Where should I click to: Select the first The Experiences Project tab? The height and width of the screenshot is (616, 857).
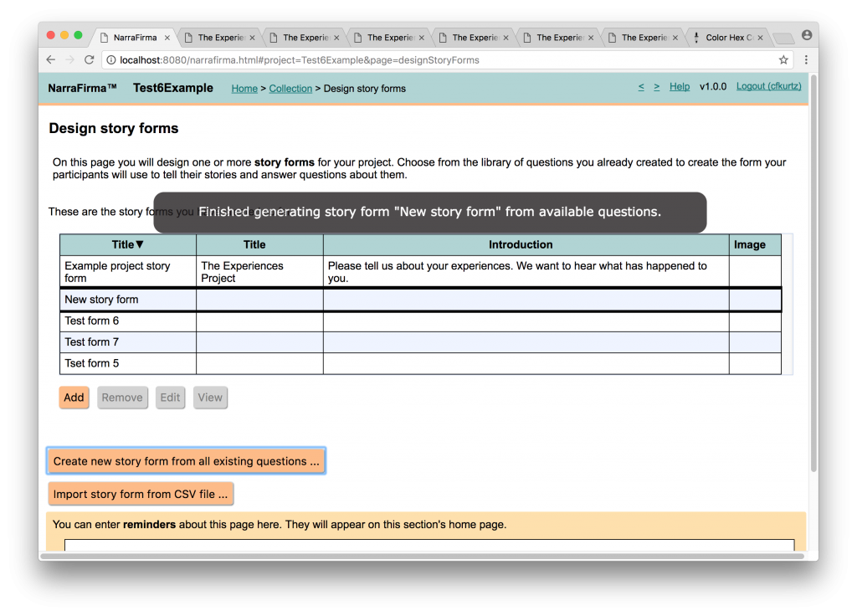pos(218,37)
